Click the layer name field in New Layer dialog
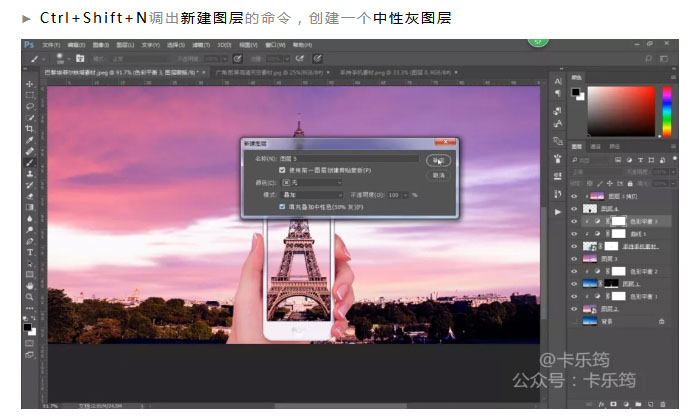The height and width of the screenshot is (418, 700). click(x=349, y=159)
